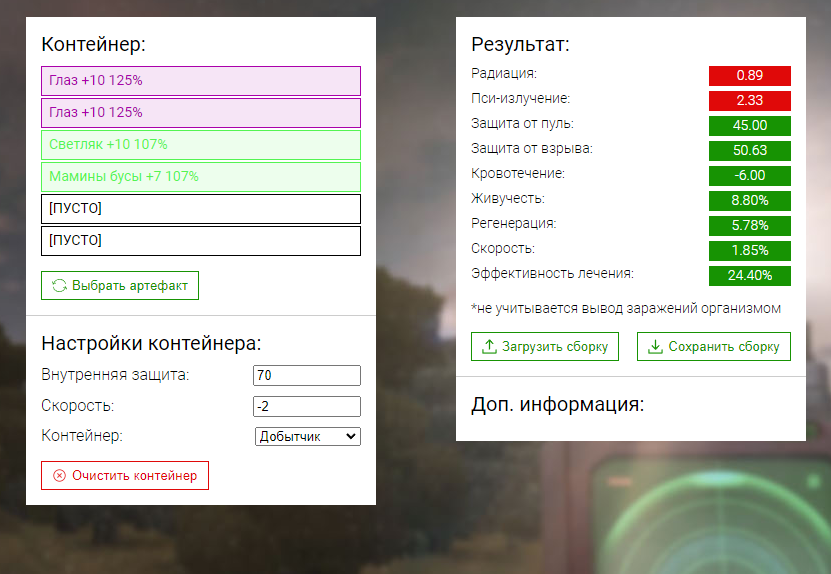831x574 pixels.
Task: Click the Живучесть: label
Action: [507, 198]
